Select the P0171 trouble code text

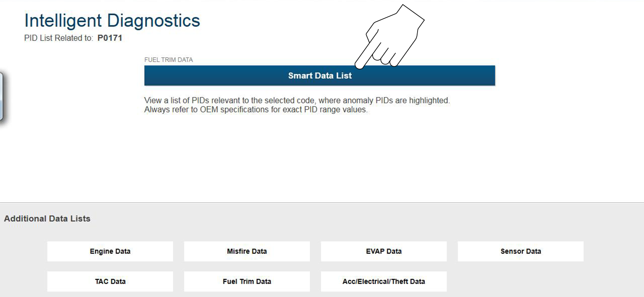point(110,38)
